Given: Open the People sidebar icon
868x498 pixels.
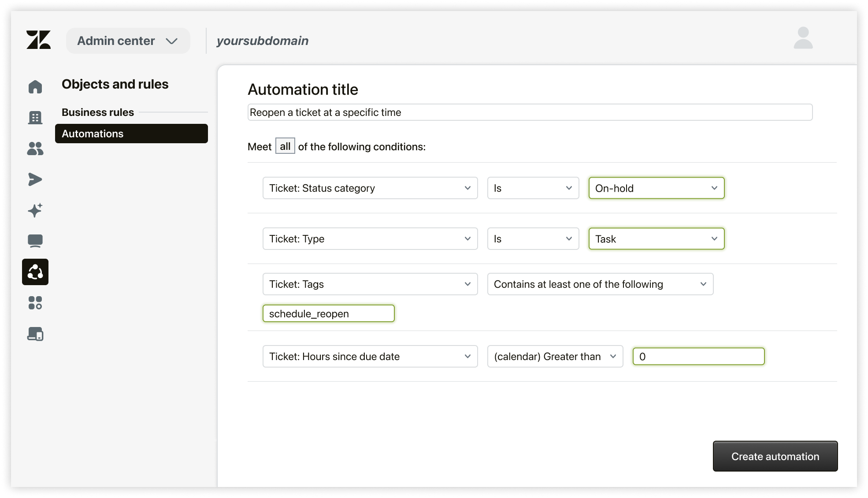Looking at the screenshot, I should [35, 149].
